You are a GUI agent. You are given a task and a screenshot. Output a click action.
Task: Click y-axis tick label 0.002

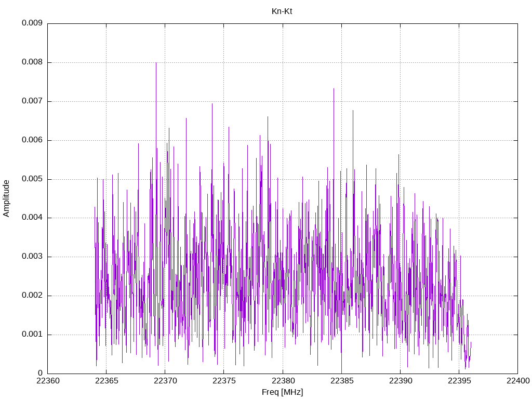coord(32,296)
